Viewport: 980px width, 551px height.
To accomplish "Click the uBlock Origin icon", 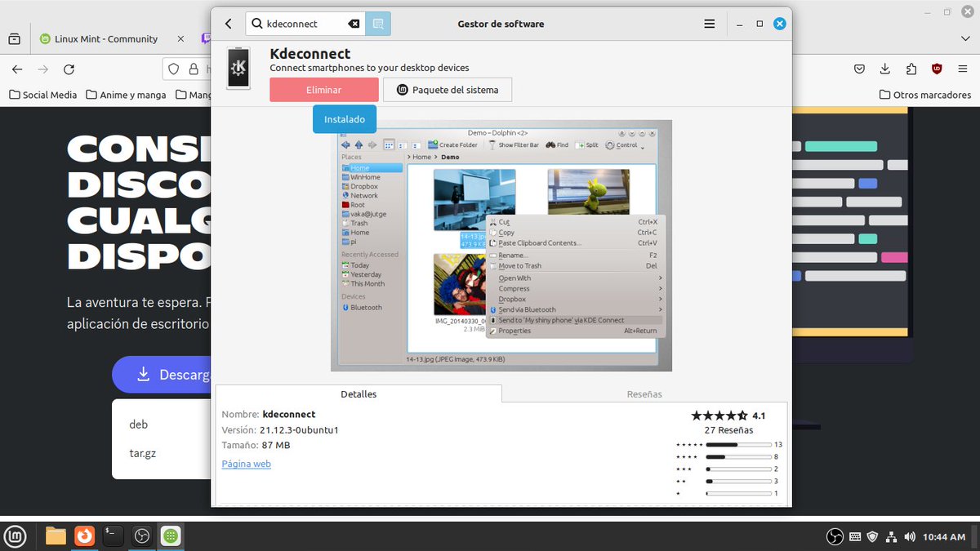I will tap(937, 69).
